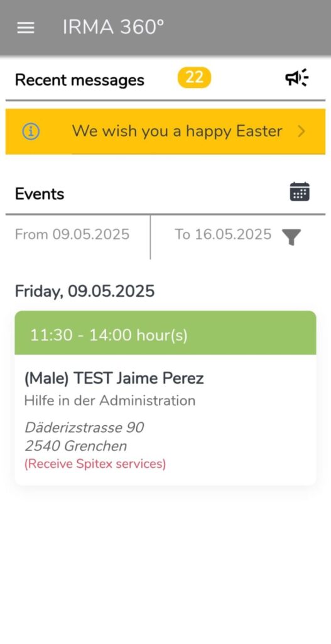331x644 pixels.
Task: Click the info icon in Easter banner
Action: 31,131
